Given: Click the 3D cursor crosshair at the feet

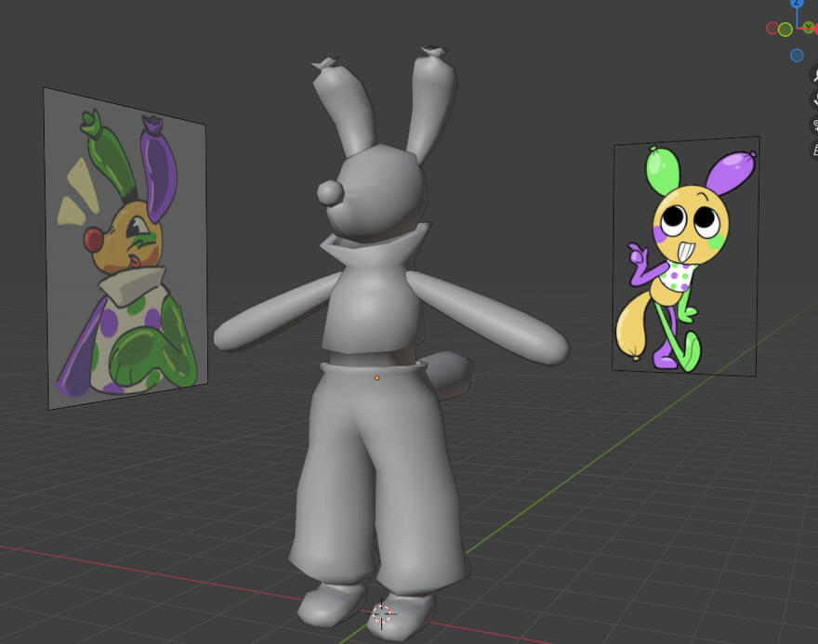Looking at the screenshot, I should click(x=381, y=612).
